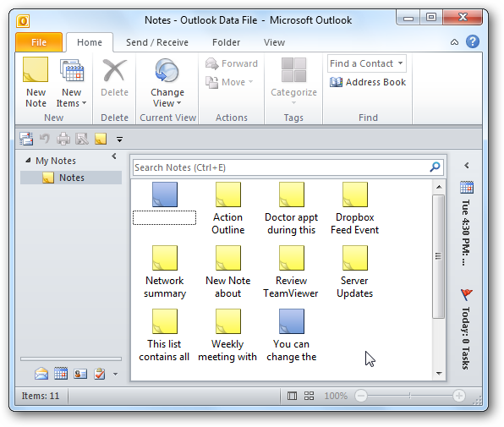Open Customize Quick Access Toolbar dropdown

[119, 140]
